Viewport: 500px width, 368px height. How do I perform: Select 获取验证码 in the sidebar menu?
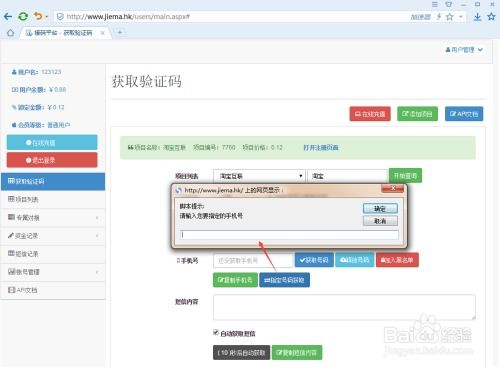53,181
